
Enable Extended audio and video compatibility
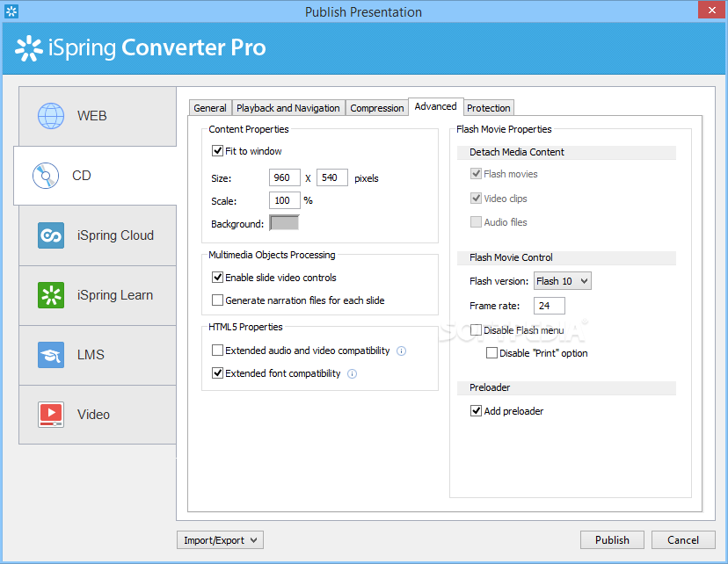tap(217, 351)
